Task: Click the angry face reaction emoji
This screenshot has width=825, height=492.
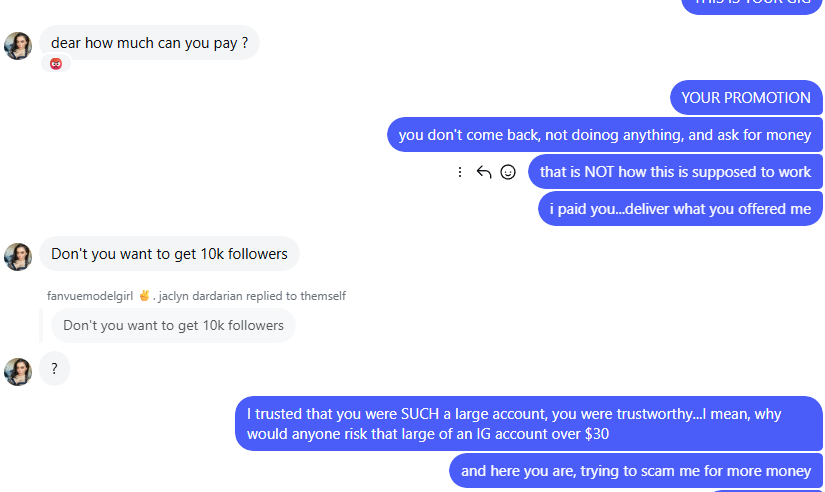Action: (56, 64)
